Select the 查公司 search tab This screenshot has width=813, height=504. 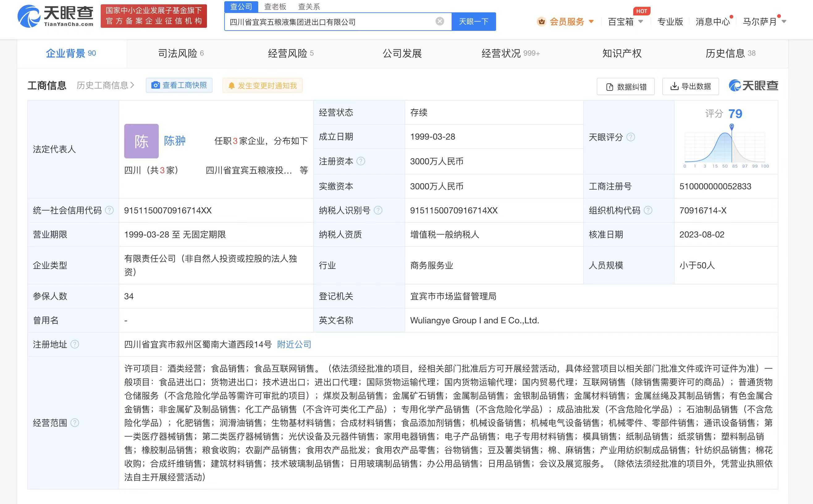(x=241, y=6)
